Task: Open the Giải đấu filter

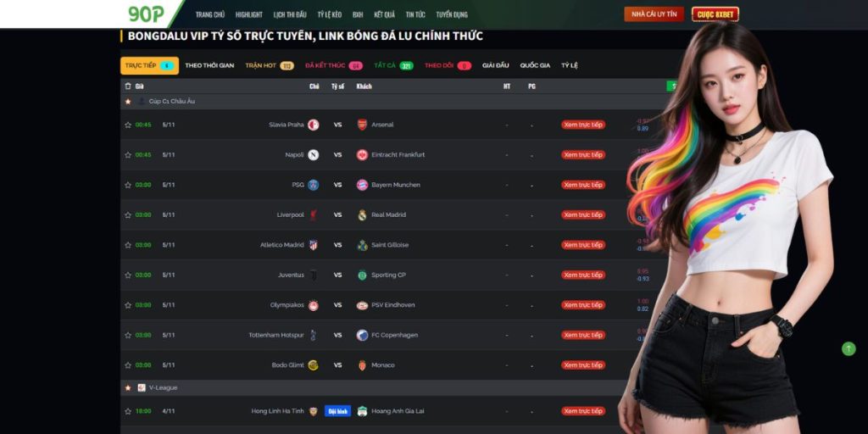Action: click(495, 65)
